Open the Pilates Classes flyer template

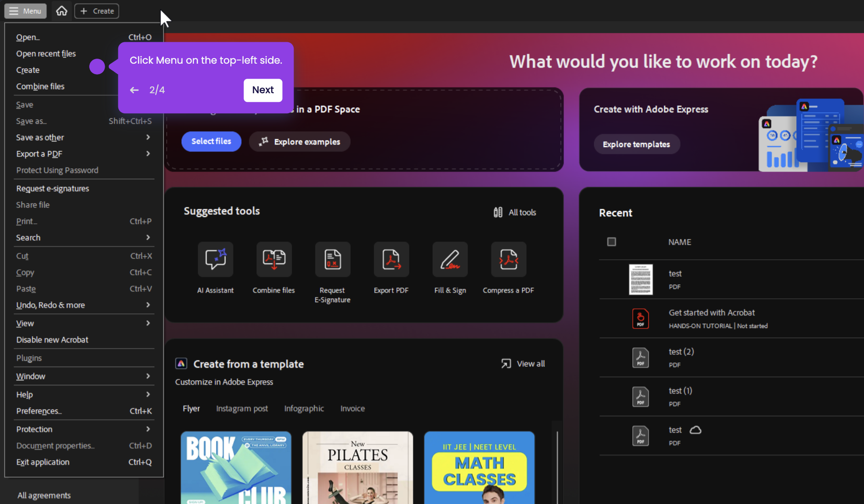[x=358, y=468]
